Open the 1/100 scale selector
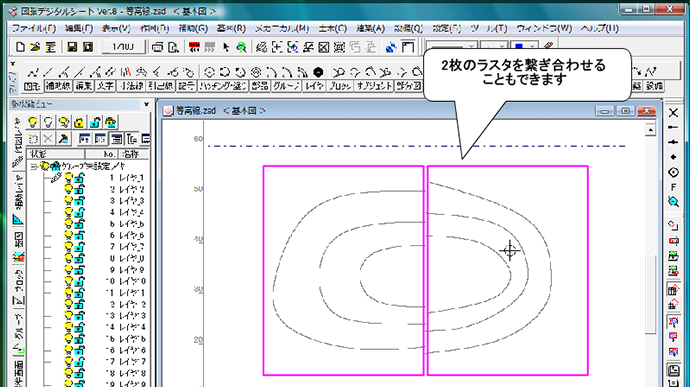 [x=123, y=47]
